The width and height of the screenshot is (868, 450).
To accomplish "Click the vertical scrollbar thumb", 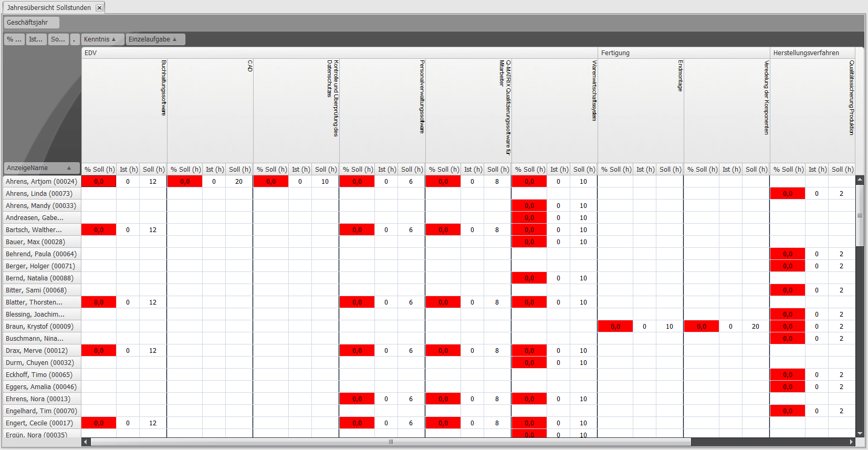I will click(x=860, y=215).
